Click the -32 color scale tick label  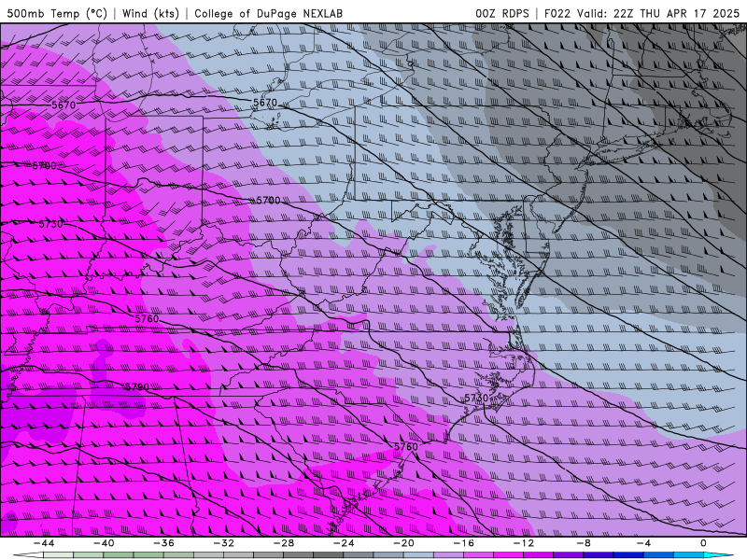click(223, 543)
